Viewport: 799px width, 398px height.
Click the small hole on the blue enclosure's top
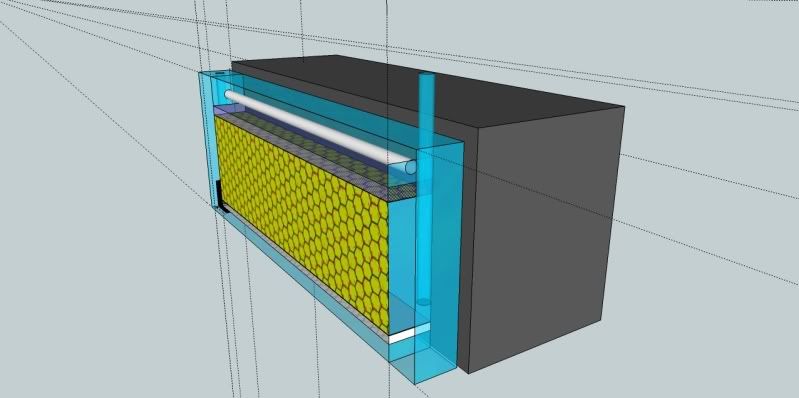click(219, 74)
